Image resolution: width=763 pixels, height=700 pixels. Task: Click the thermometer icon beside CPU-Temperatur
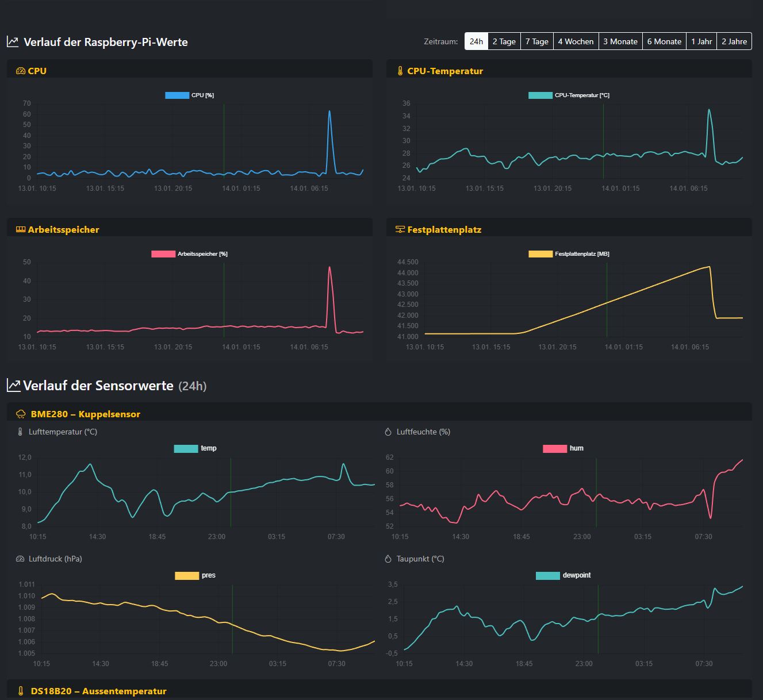[400, 71]
